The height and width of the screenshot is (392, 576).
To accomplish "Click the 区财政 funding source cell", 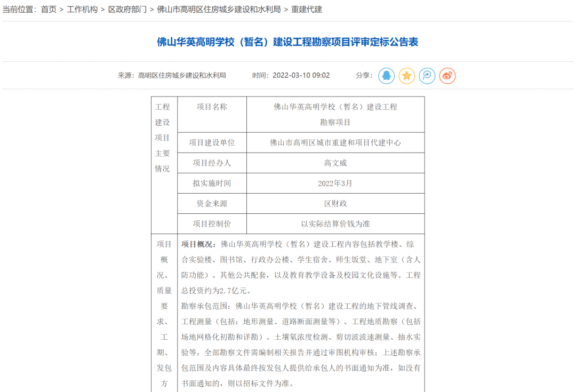I will 335,204.
